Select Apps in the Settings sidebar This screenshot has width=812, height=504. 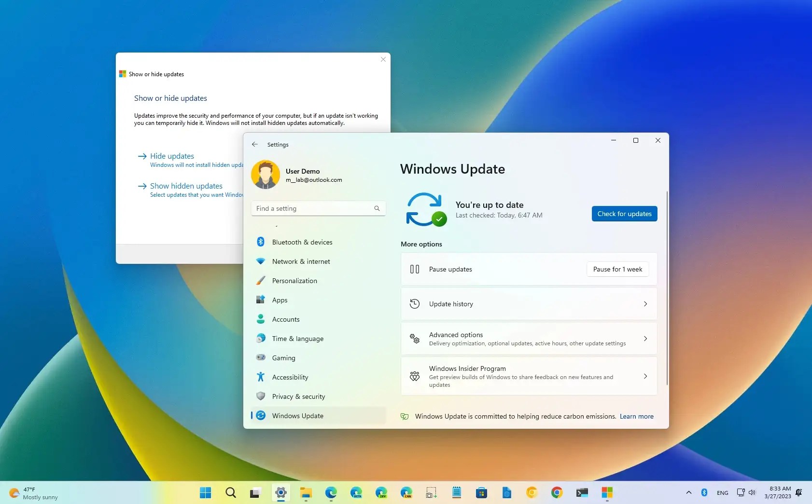(x=280, y=300)
